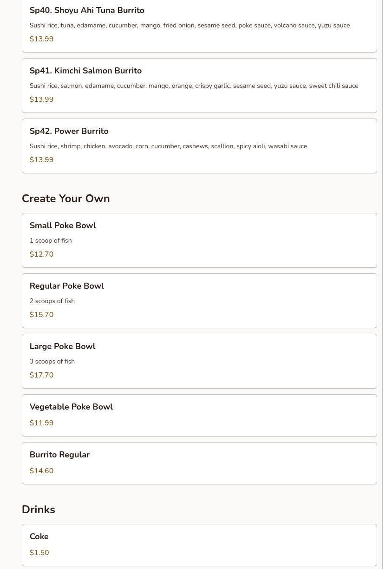
Task: Pick the Regular Poke Bowl card
Action: pos(66,286)
